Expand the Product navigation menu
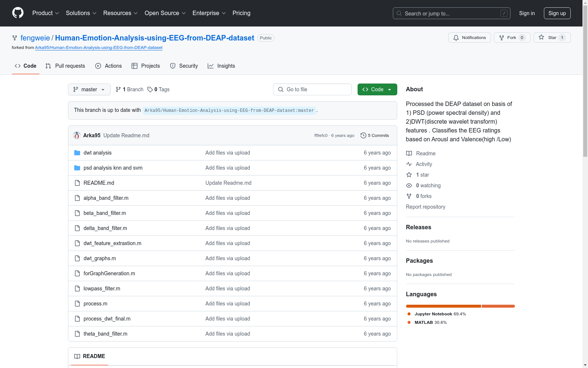 pos(45,13)
